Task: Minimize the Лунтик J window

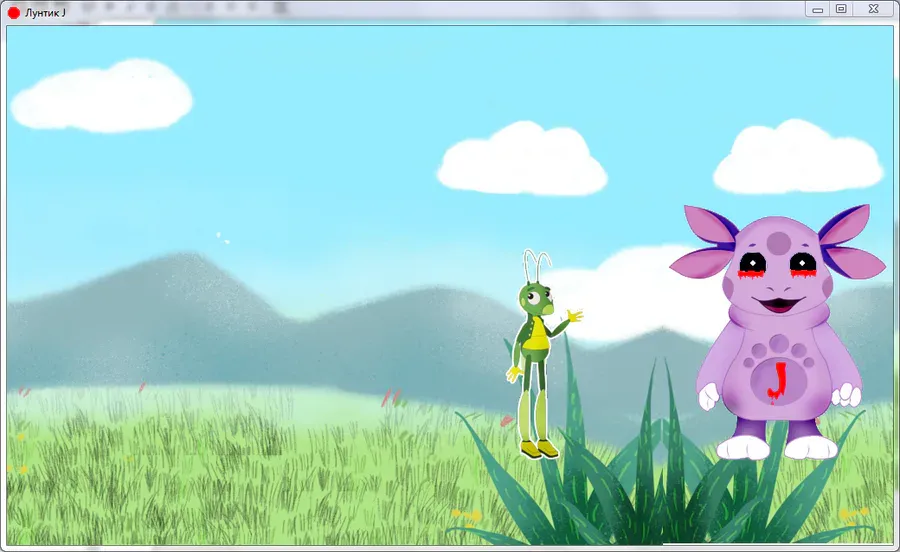Action: 817,9
